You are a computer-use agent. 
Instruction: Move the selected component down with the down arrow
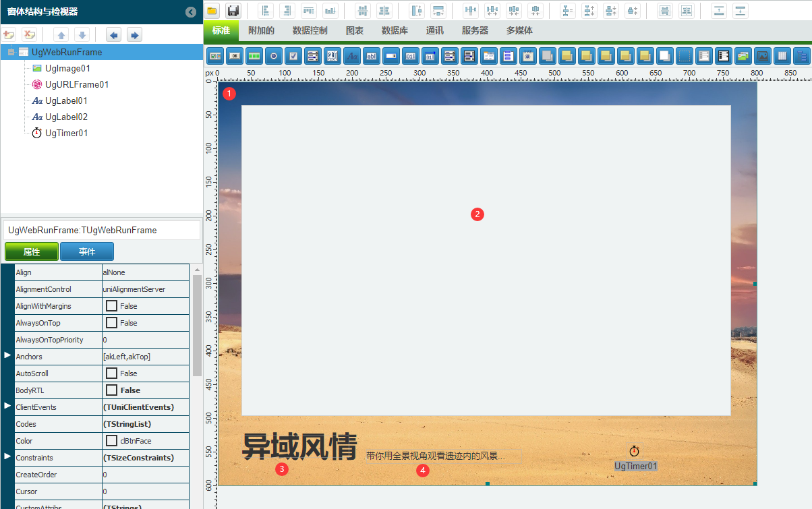[82, 35]
